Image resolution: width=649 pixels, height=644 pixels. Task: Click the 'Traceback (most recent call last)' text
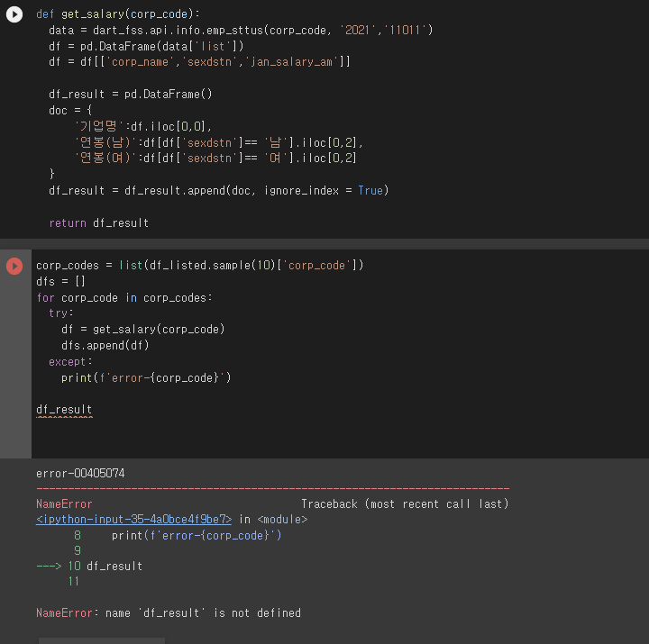(x=405, y=504)
